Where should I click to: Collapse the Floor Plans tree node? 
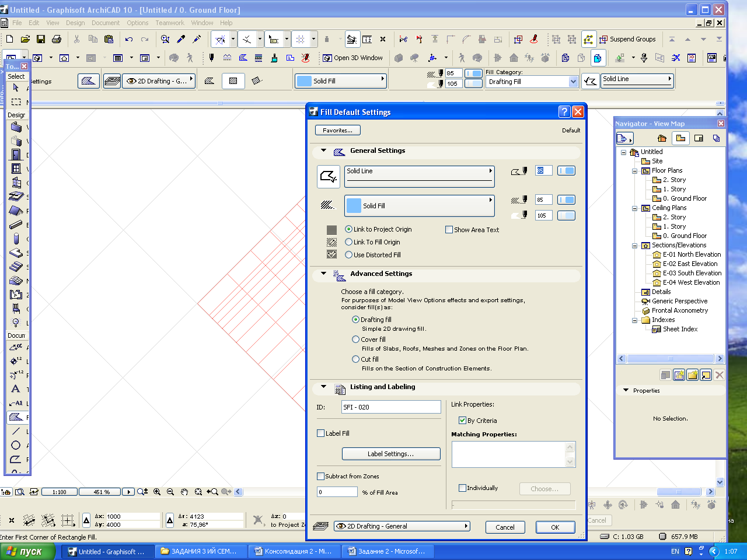pyautogui.click(x=634, y=171)
